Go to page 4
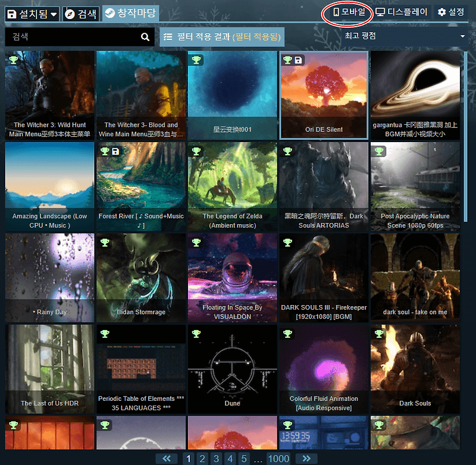The height and width of the screenshot is (465, 476). pyautogui.click(x=230, y=458)
